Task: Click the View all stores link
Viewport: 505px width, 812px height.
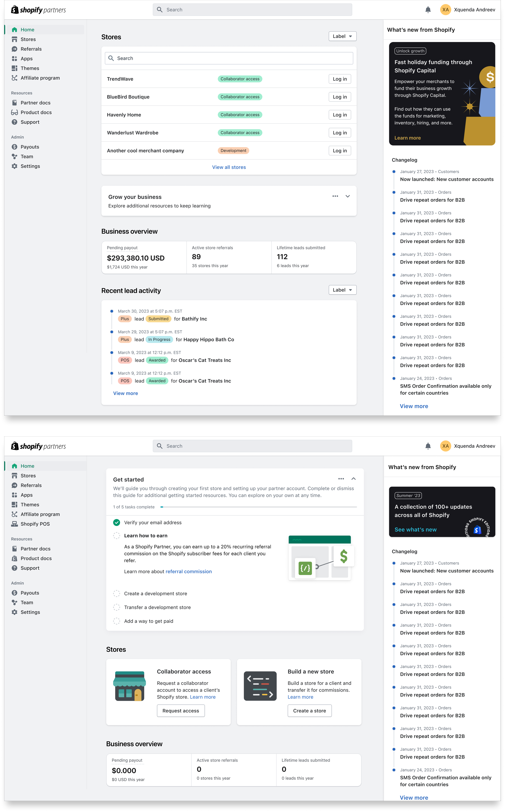Action: point(229,167)
